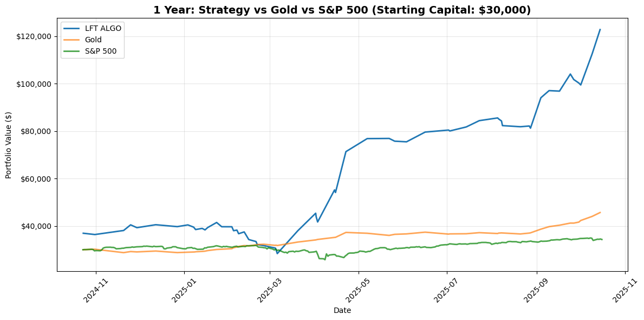Click the $120,000 y-axis tick label

(x=34, y=36)
